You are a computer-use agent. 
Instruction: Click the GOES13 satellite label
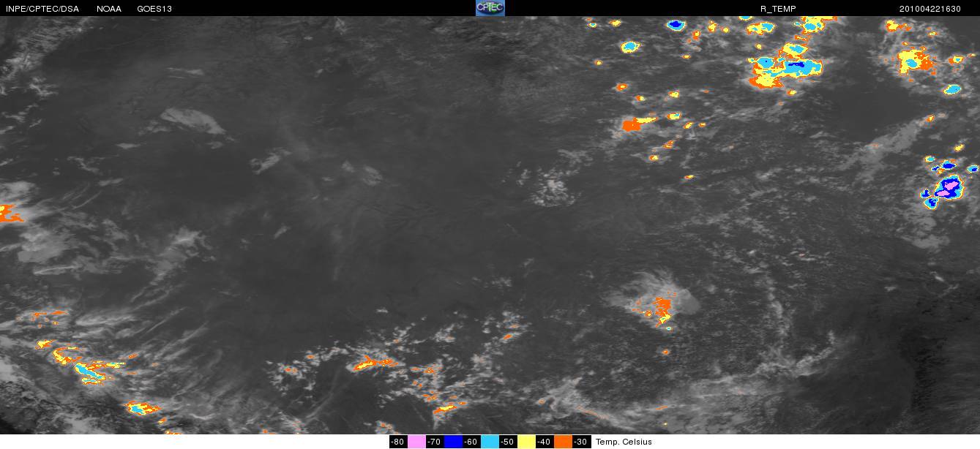click(x=154, y=9)
